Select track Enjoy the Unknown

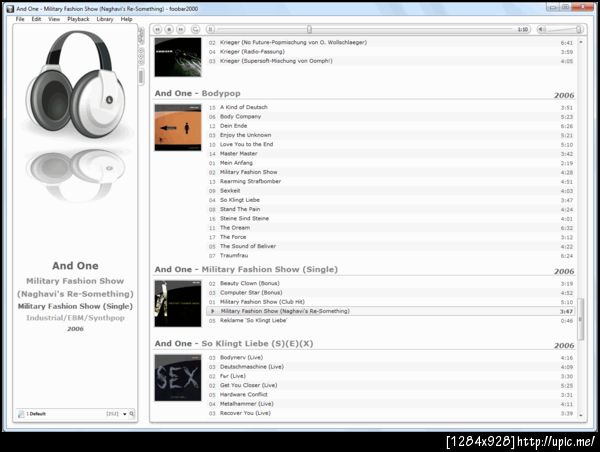coord(390,135)
